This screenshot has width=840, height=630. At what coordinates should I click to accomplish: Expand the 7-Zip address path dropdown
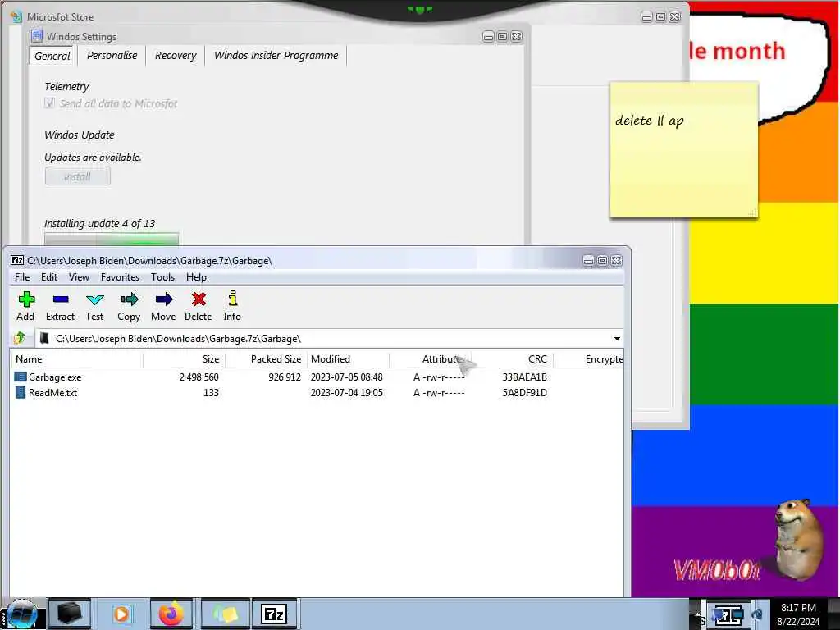click(617, 339)
